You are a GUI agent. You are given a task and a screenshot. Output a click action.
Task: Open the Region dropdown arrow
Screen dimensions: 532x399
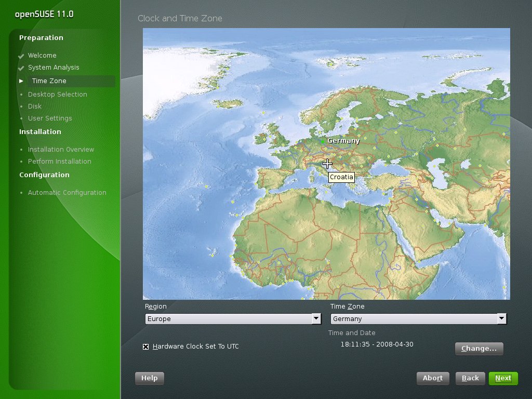[x=316, y=318]
